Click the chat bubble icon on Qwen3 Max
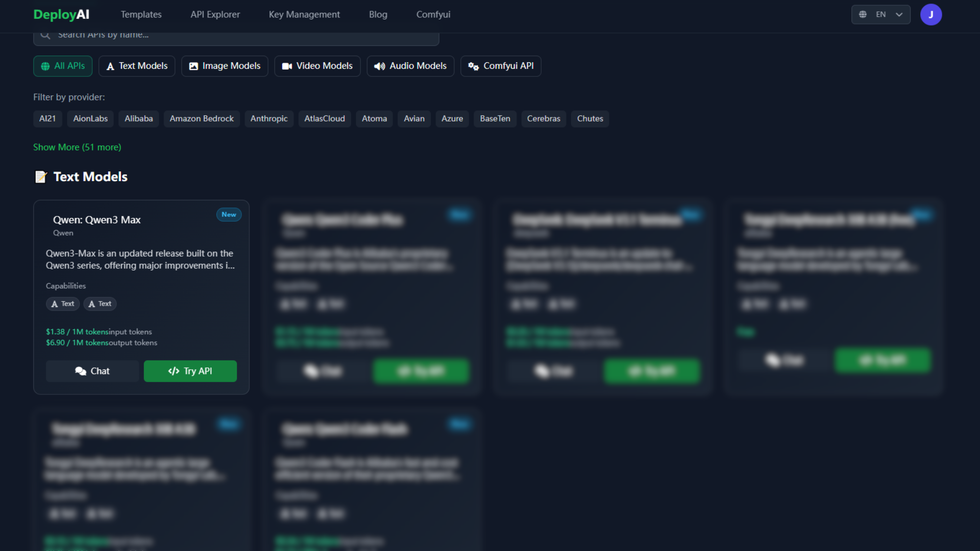This screenshot has width=980, height=551. 80,371
